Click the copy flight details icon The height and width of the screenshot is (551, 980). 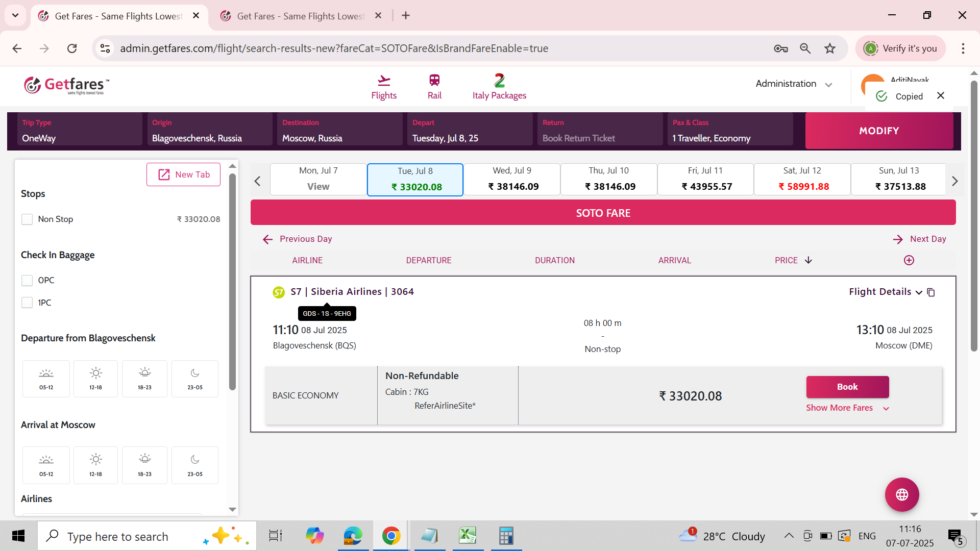pos(931,292)
